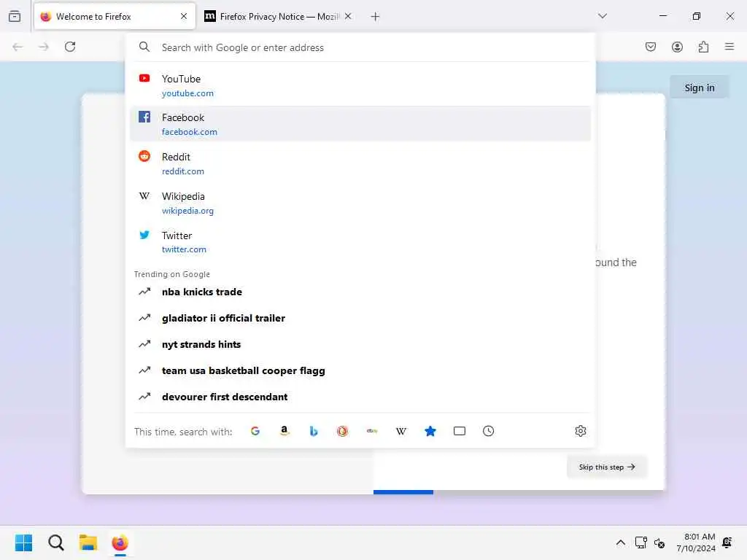Open File Explorer from taskbar

coord(88,542)
